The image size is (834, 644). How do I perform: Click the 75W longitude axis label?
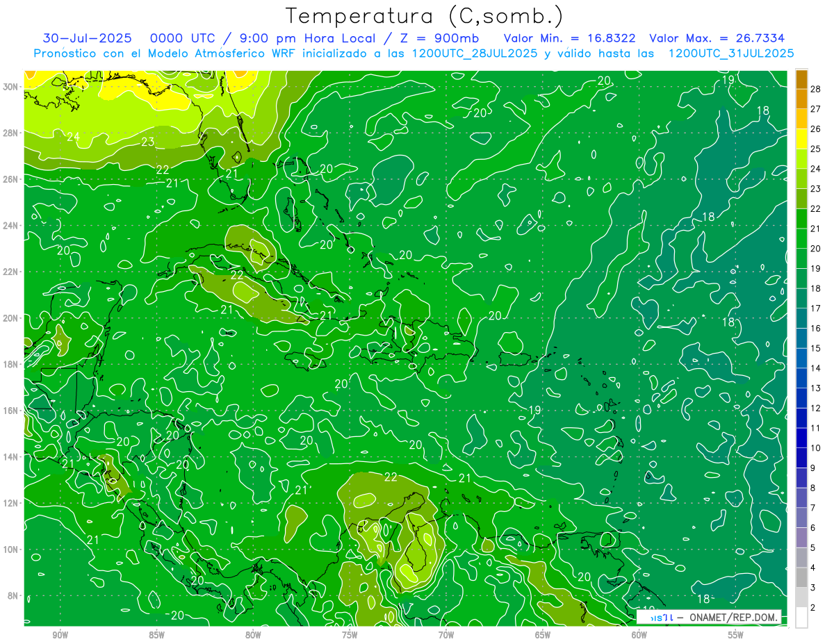[350, 635]
